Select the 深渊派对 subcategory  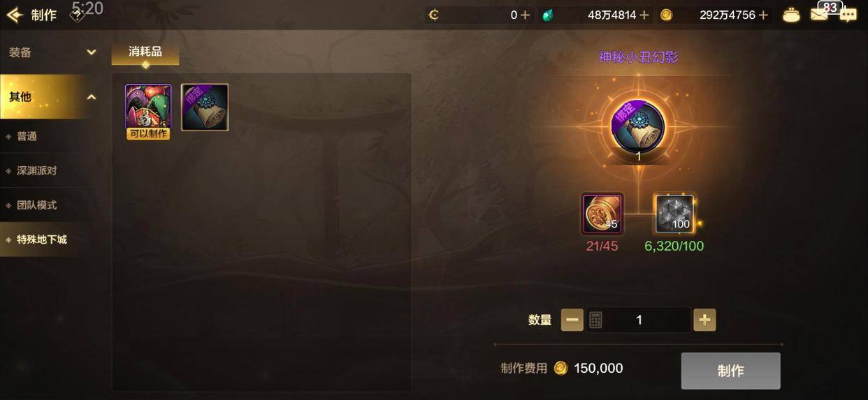click(52, 170)
